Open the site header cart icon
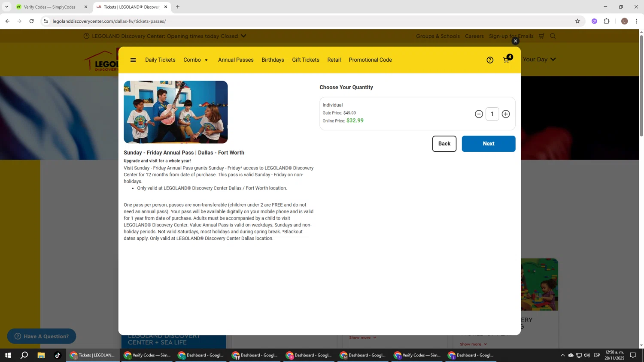Viewport: 644px width, 362px height. point(542,36)
